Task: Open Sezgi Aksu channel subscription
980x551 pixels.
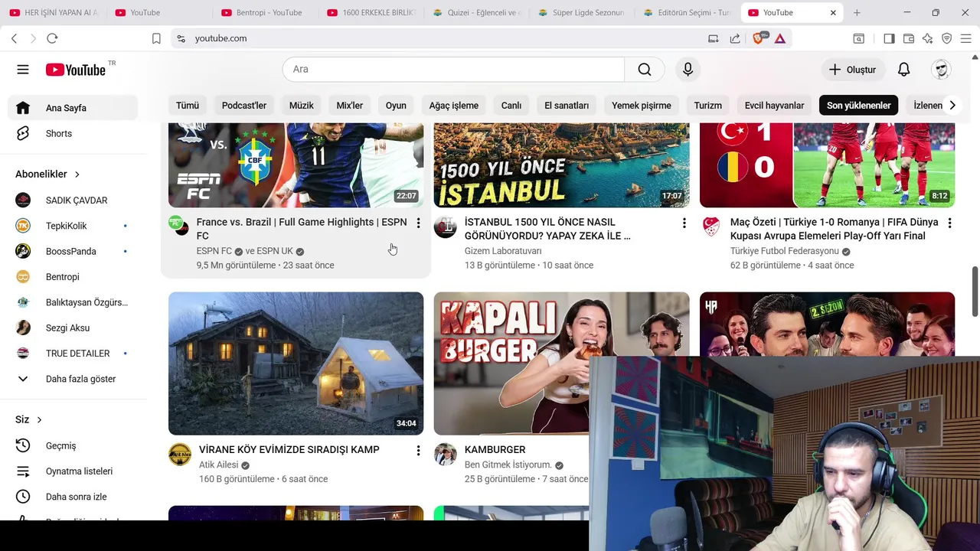Action: pyautogui.click(x=73, y=328)
